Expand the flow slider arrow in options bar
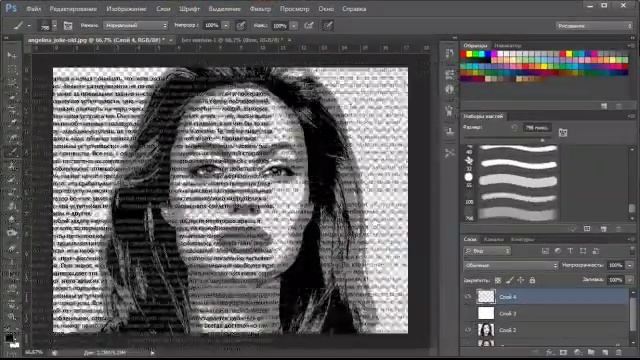The height and width of the screenshot is (360, 640). 293,26
